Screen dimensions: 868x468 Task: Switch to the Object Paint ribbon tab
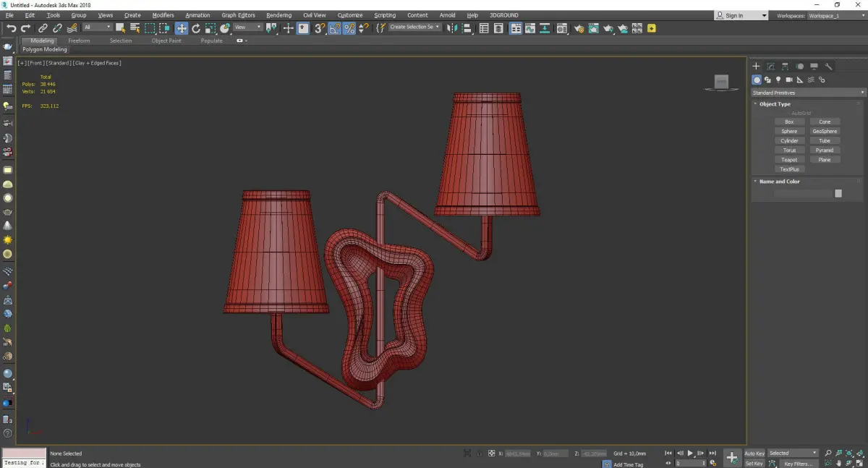coord(166,41)
